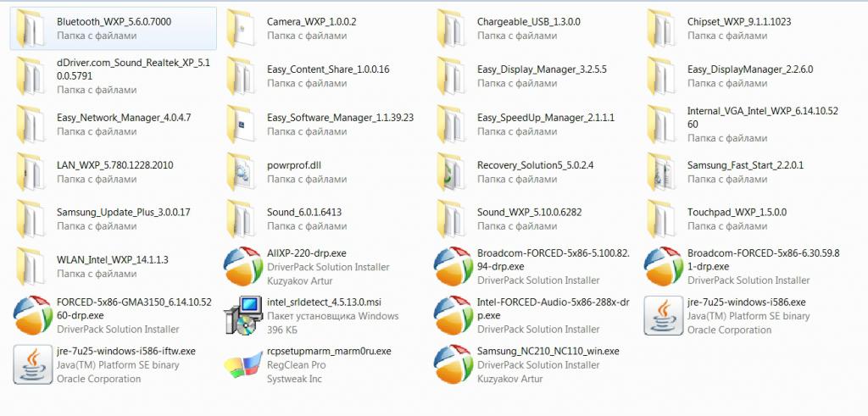This screenshot has height=416, width=868.
Task: Click the file name rcpsetupmarm_marm0ru.exe
Action: [x=329, y=352]
